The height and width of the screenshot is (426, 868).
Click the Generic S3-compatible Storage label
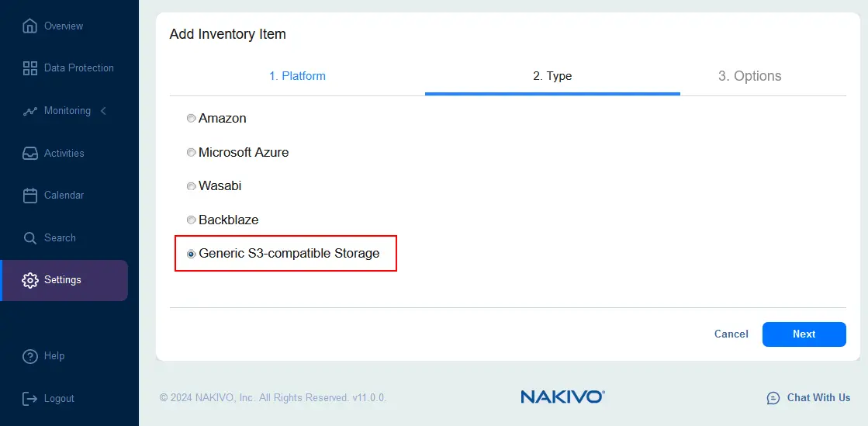(289, 254)
